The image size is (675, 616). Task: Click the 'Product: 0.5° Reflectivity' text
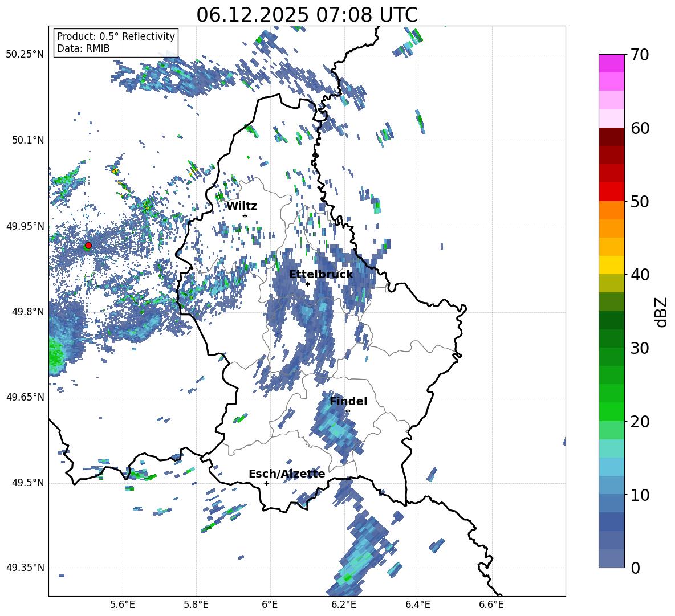(x=116, y=36)
